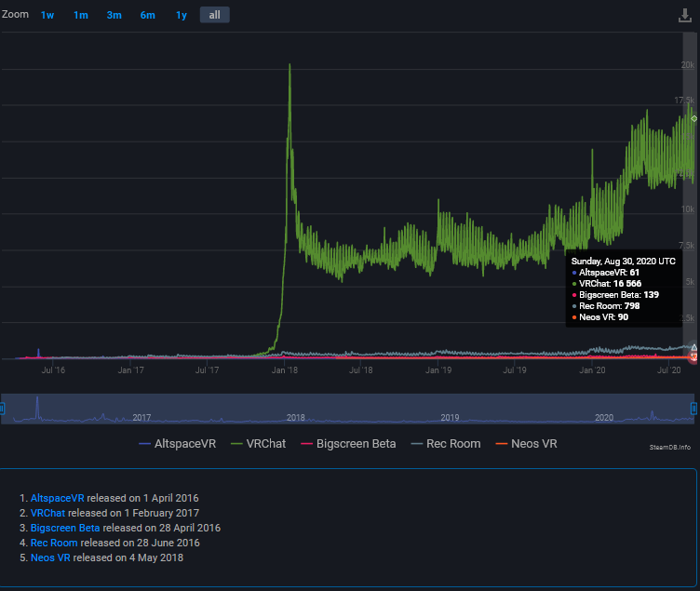Click the 2020 label in the navigator
Screen dimensions: 700x591
tap(604, 417)
